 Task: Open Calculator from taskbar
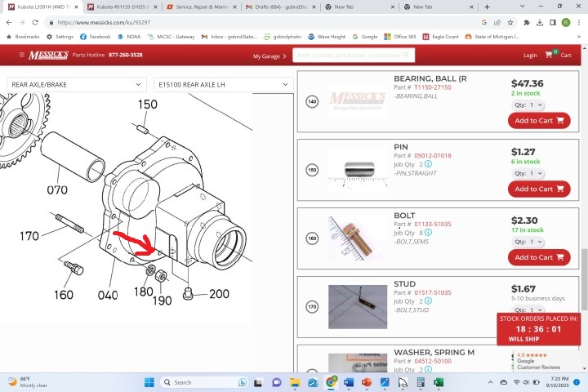421,382
